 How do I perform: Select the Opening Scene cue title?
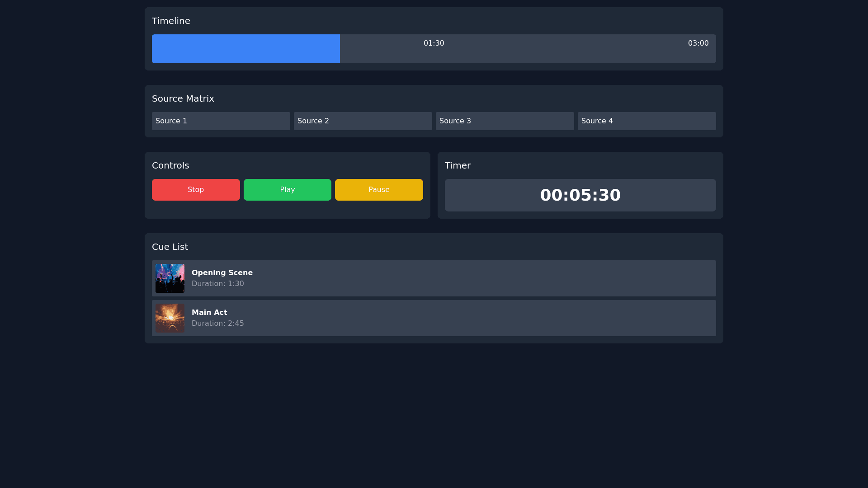pos(222,273)
